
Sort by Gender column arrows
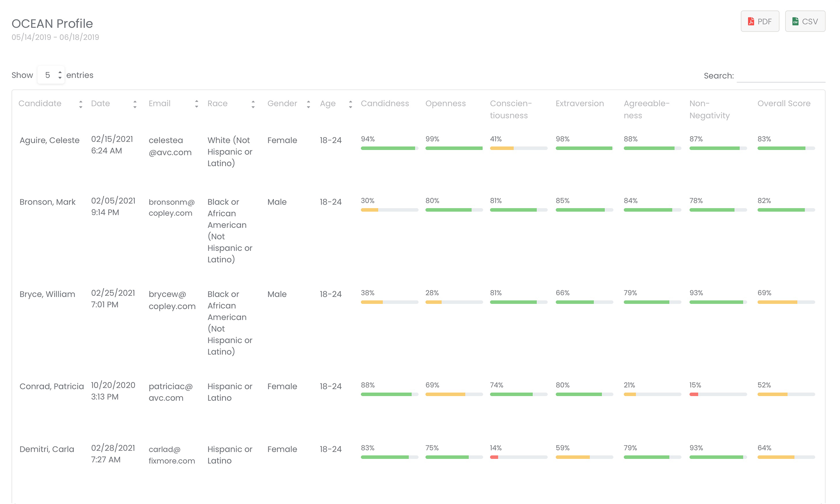coord(309,104)
